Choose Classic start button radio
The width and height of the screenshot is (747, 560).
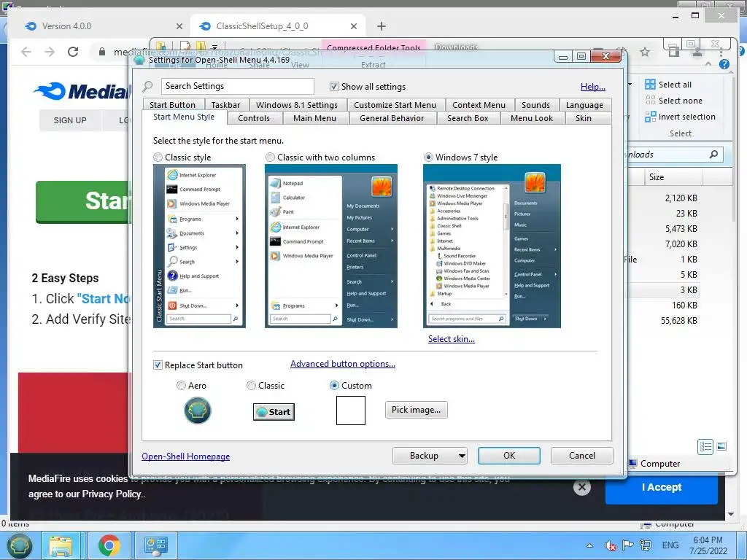(x=251, y=386)
